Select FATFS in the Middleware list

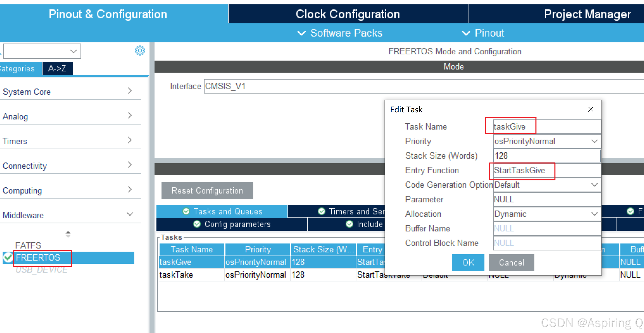[28, 245]
